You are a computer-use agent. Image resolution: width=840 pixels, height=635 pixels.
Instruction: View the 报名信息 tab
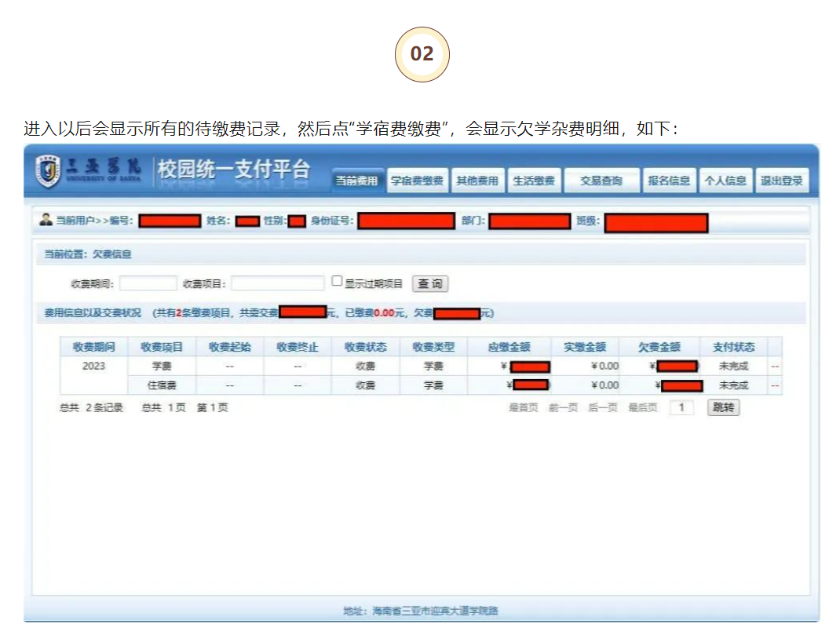click(669, 181)
